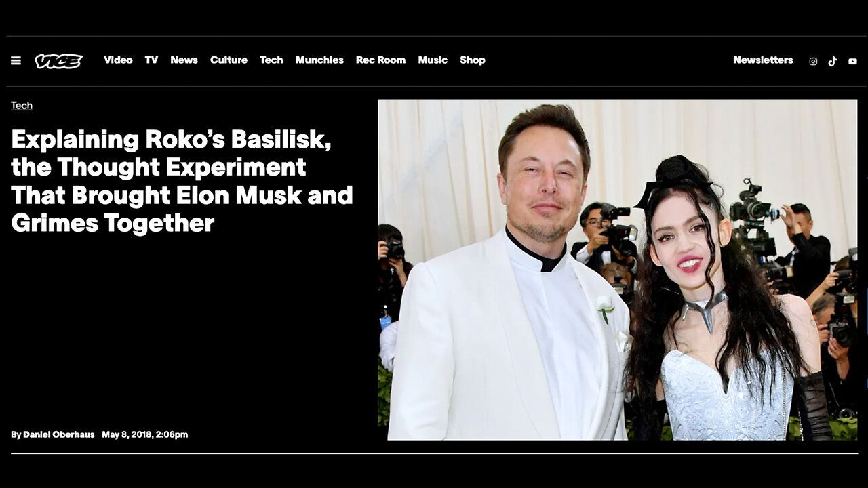The image size is (868, 488).
Task: Click the VICE logo
Action: [59, 60]
